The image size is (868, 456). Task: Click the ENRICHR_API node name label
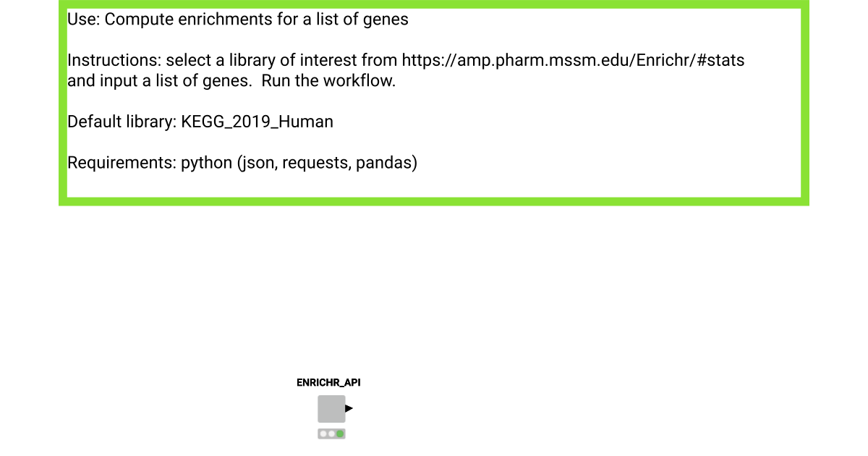tap(328, 383)
